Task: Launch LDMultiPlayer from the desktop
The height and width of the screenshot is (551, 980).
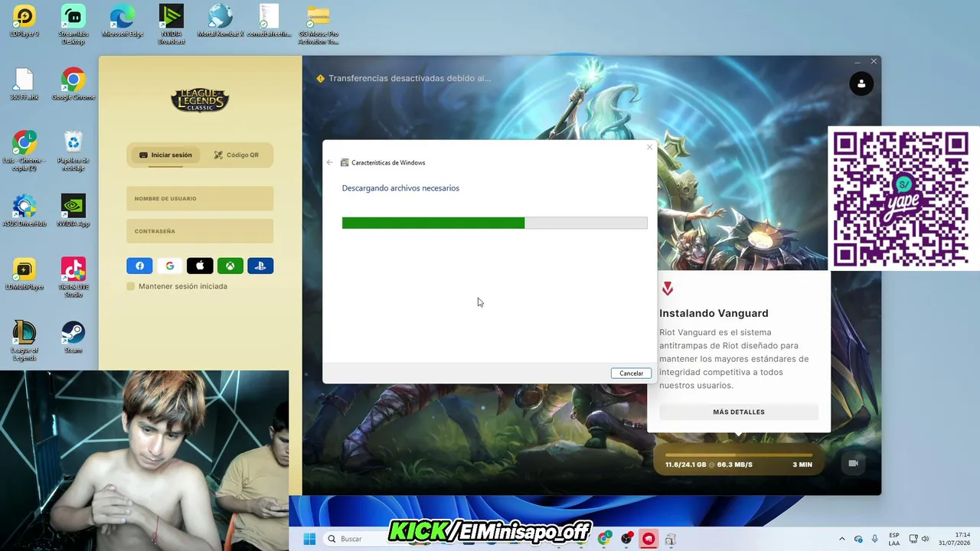Action: (x=24, y=274)
